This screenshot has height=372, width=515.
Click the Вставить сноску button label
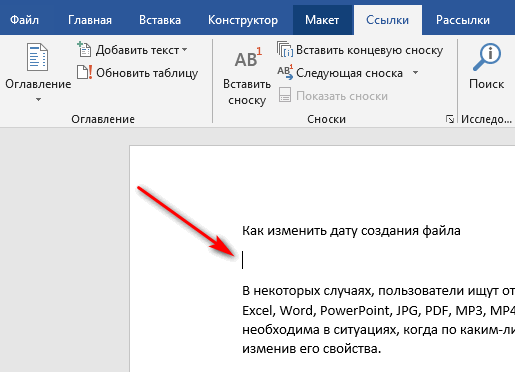247,92
